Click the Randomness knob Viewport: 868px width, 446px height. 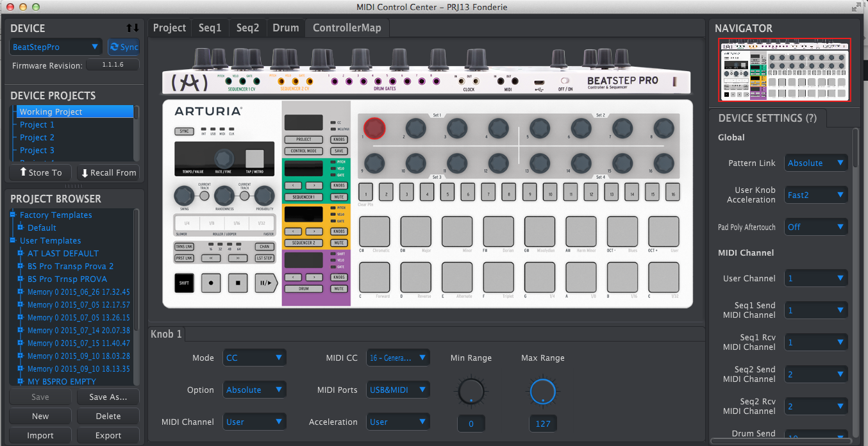(x=224, y=196)
